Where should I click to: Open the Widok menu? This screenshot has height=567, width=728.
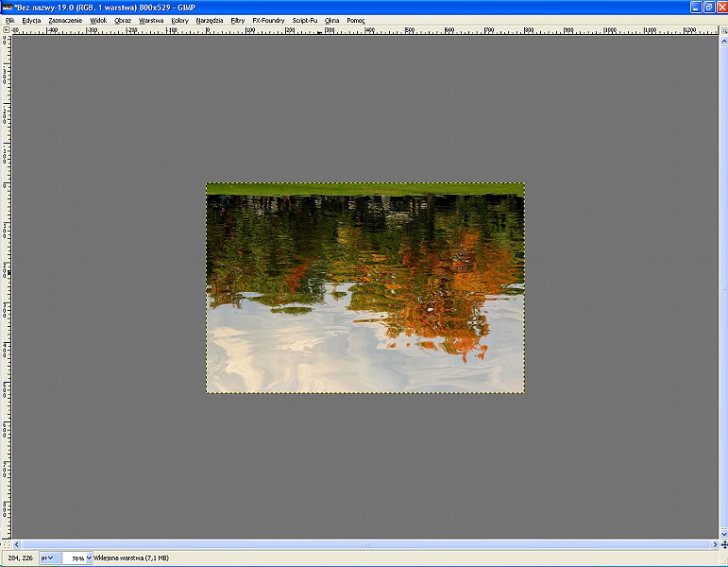(x=98, y=20)
